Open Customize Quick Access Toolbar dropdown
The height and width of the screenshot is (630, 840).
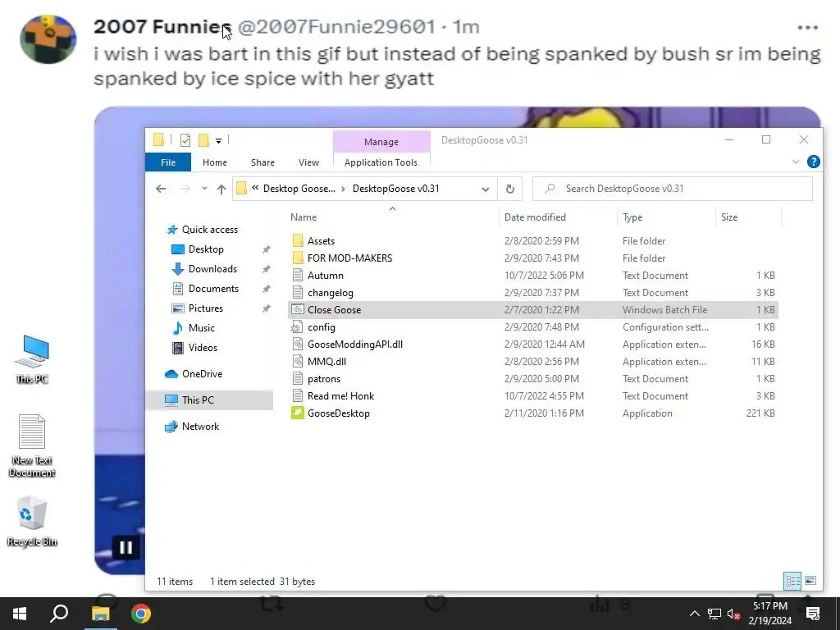tap(218, 141)
